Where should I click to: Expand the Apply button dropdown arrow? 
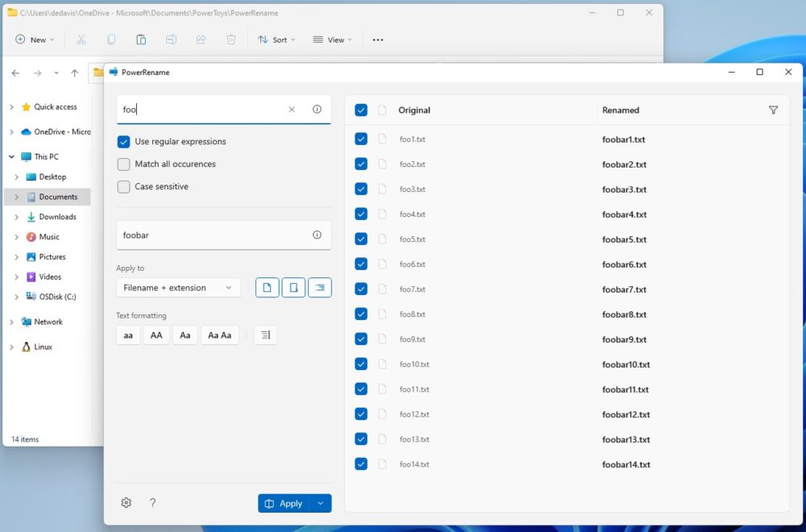point(321,504)
